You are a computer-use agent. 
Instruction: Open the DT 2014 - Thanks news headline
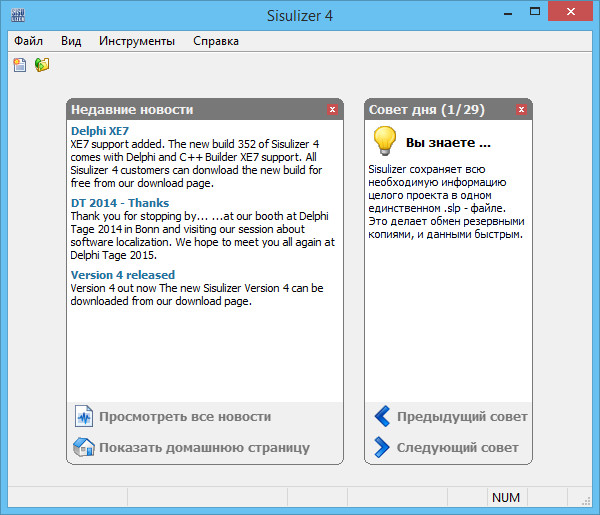tap(120, 203)
